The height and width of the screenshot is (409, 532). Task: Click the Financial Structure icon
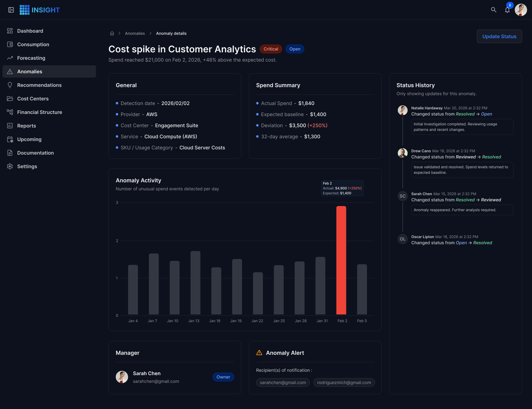tap(10, 112)
